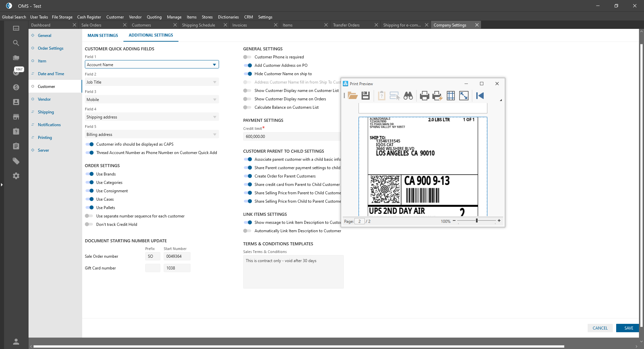Enable Customer Phone is required toggle
This screenshot has height=349, width=644.
[247, 57]
